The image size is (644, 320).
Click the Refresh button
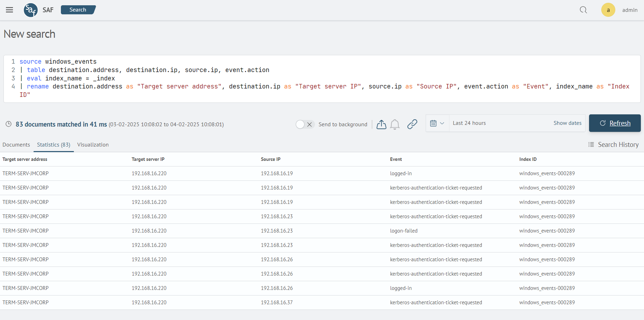point(615,123)
